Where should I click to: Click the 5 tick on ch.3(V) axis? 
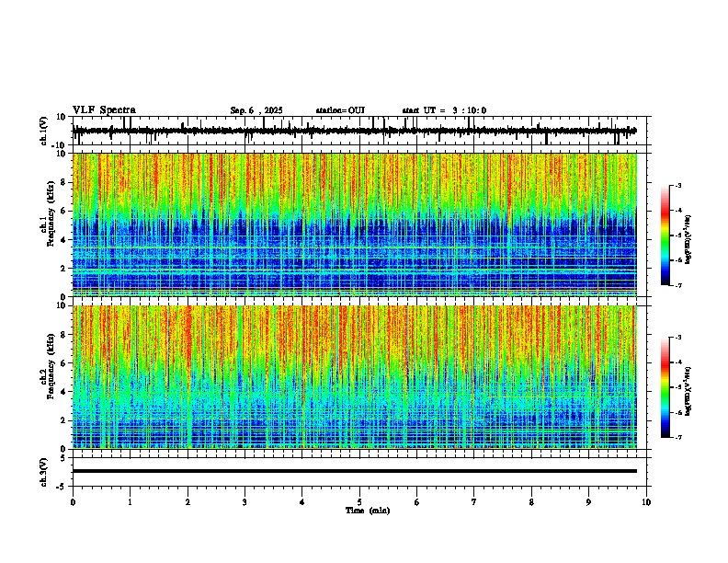(63, 458)
